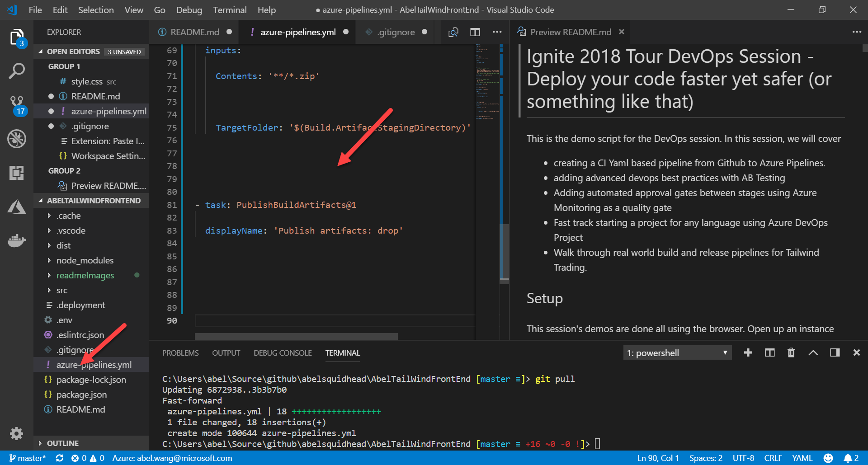868x465 pixels.
Task: Close the terminal panel
Action: 857,352
